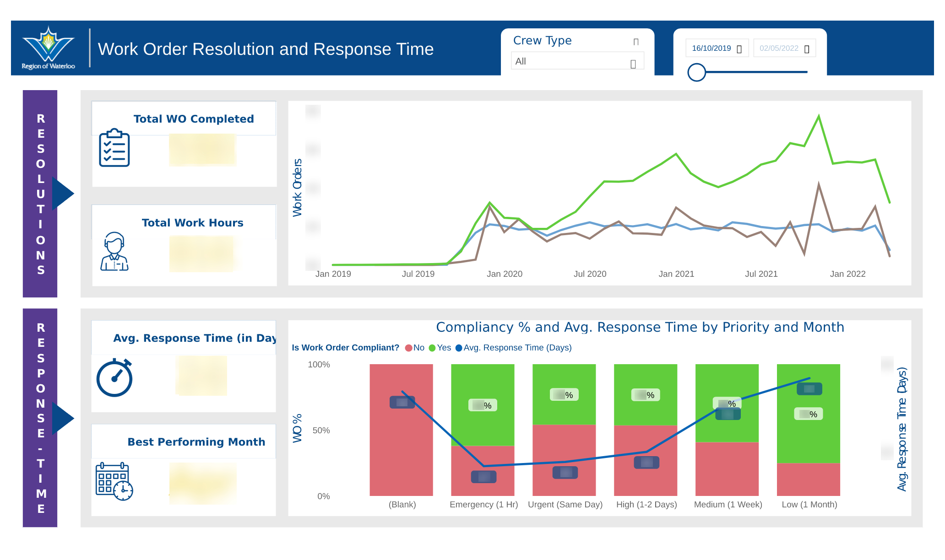Toggle the 'No' legend item in the compliance chart
Image resolution: width=945 pixels, height=560 pixels.
[x=414, y=348]
